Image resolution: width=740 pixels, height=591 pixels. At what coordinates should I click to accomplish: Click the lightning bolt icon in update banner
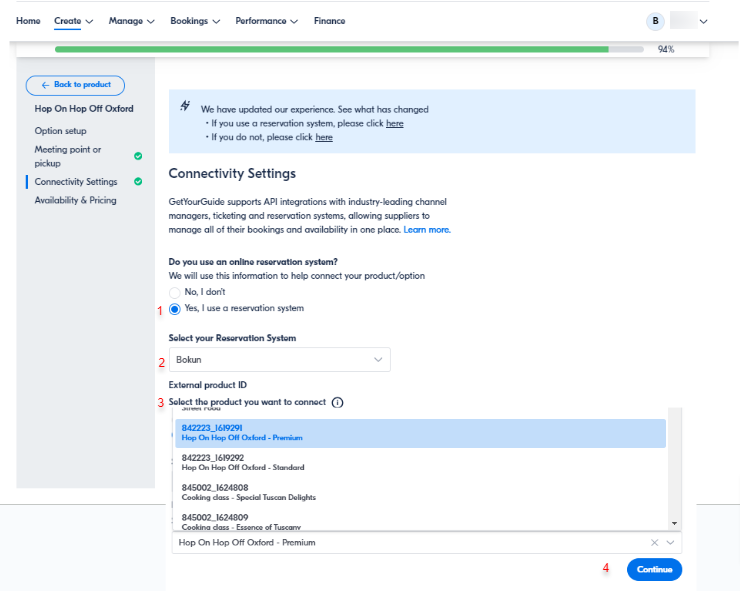(185, 105)
